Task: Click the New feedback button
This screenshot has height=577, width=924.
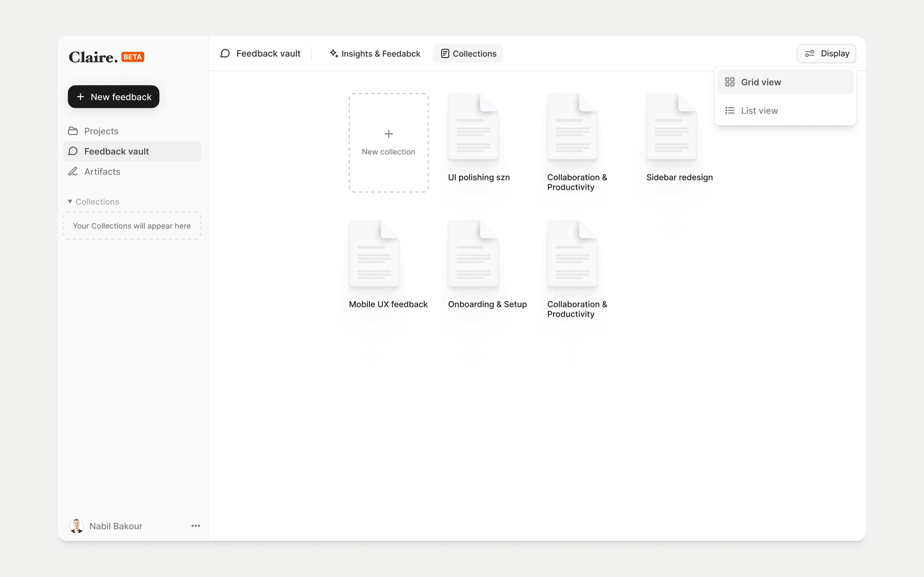Action: coord(113,97)
